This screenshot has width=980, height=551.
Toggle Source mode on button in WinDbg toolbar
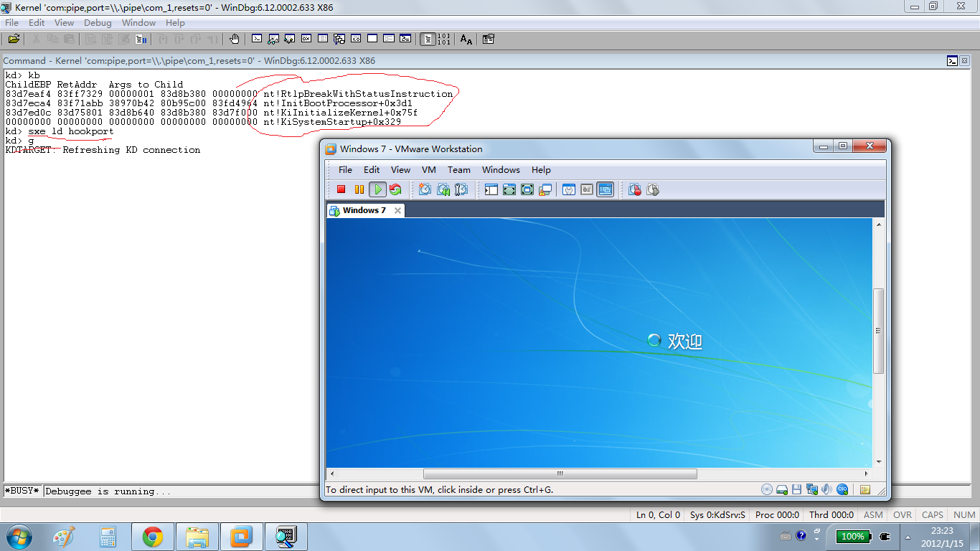point(428,39)
